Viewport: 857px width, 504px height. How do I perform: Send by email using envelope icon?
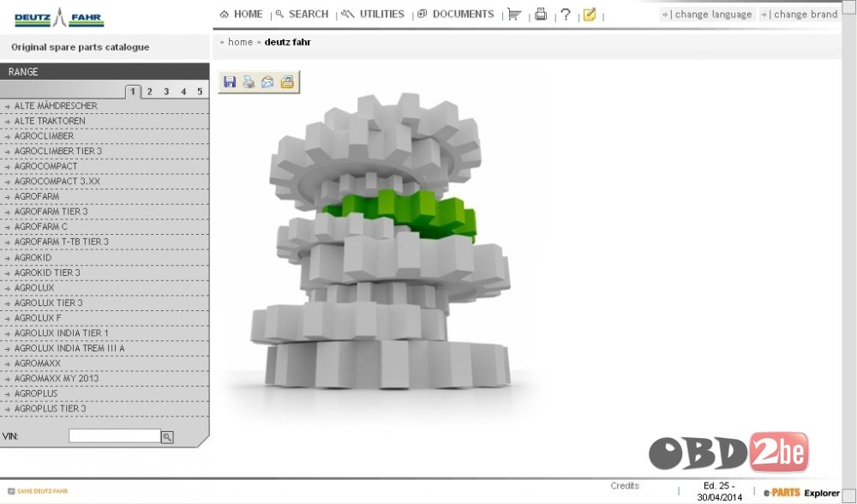click(267, 82)
